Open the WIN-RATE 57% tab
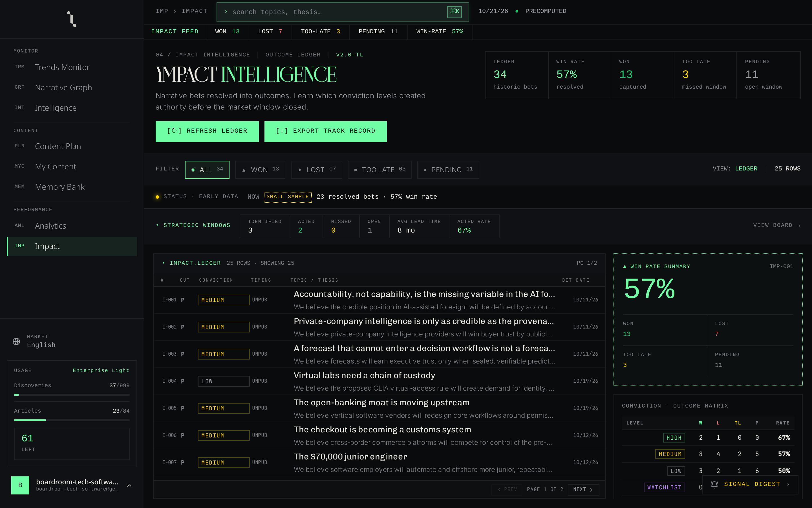Image resolution: width=812 pixels, height=508 pixels. click(x=440, y=32)
